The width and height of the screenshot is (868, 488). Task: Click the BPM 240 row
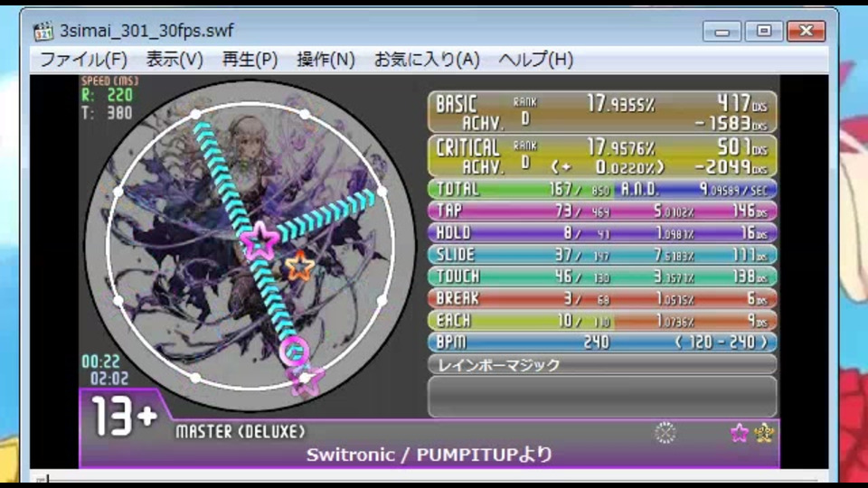click(x=602, y=343)
